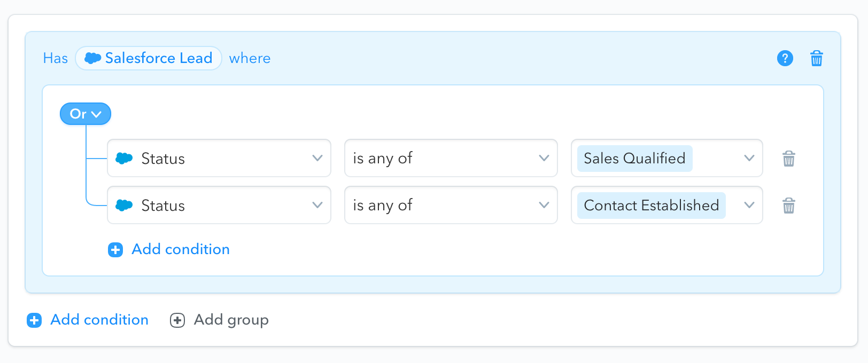Click the plus icon next to inner Add condition
The image size is (868, 363).
tap(115, 249)
